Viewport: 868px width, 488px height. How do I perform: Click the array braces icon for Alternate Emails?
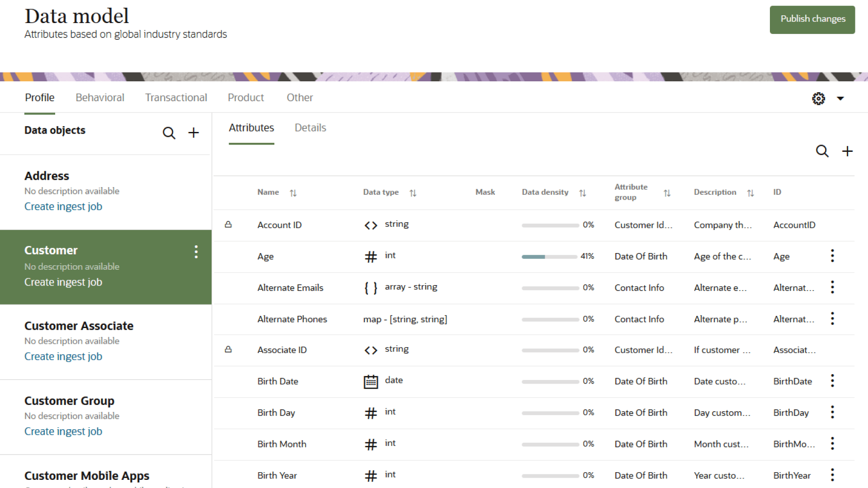pos(371,288)
